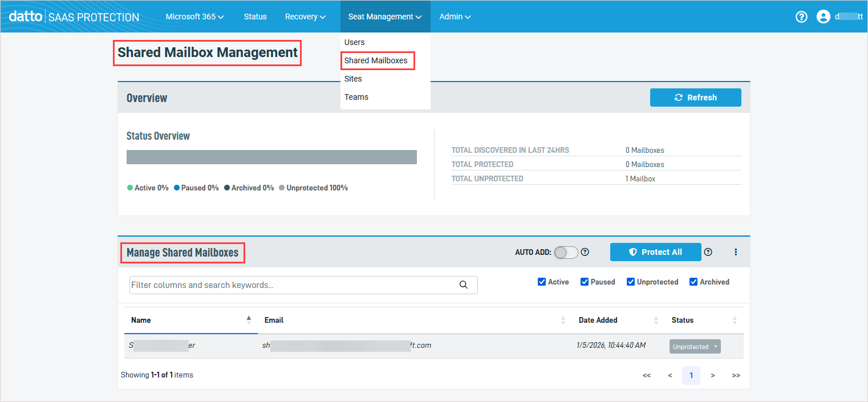Open the user account avatar icon

pos(823,17)
